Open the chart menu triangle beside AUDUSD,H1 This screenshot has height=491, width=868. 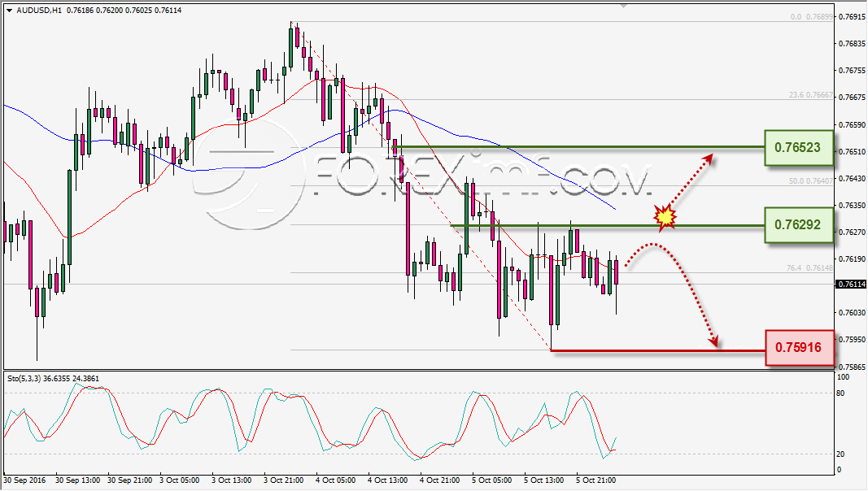click(10, 11)
